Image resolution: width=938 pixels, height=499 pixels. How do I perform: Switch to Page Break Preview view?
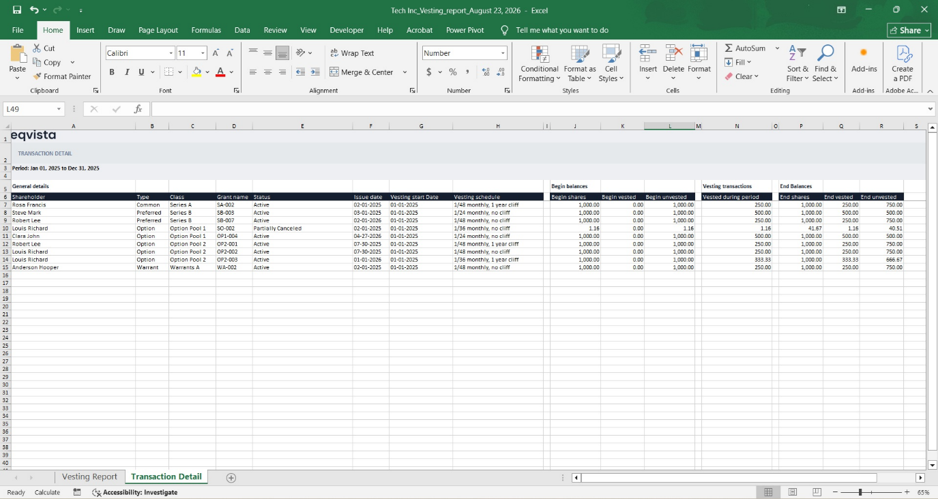[x=817, y=492]
